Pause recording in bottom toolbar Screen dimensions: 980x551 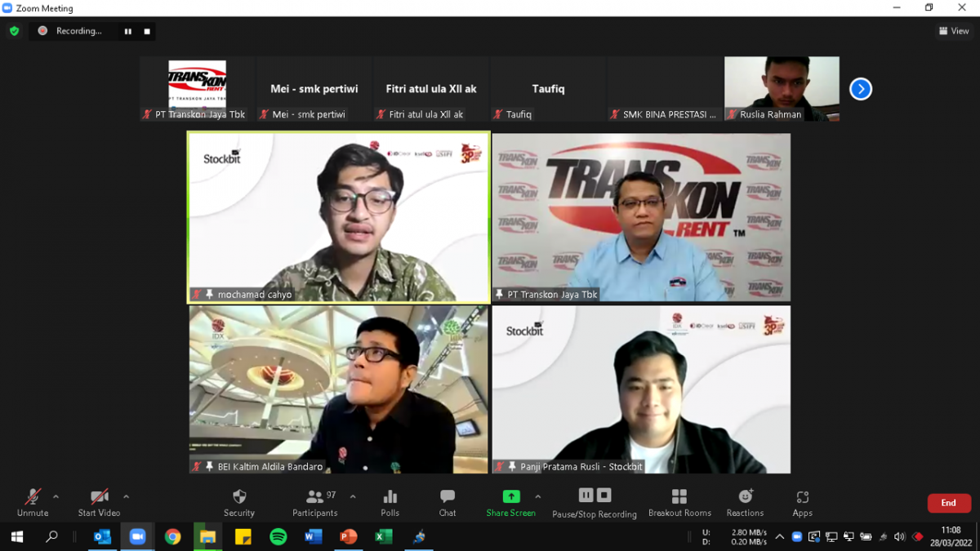(586, 495)
